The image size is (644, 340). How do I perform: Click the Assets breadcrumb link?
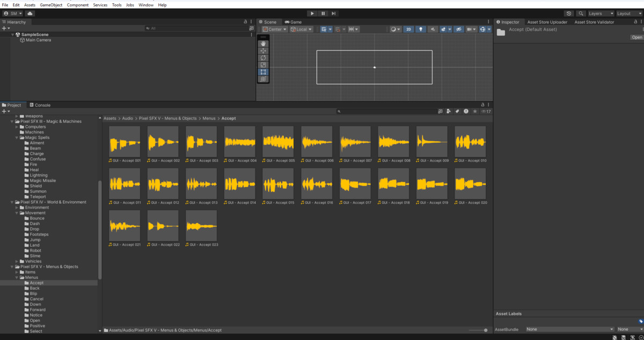109,118
